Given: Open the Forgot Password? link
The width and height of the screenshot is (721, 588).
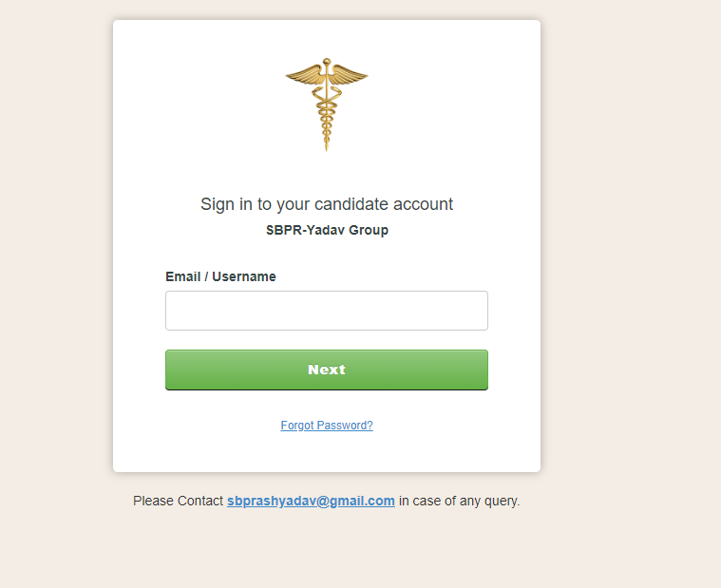Looking at the screenshot, I should coord(327,426).
